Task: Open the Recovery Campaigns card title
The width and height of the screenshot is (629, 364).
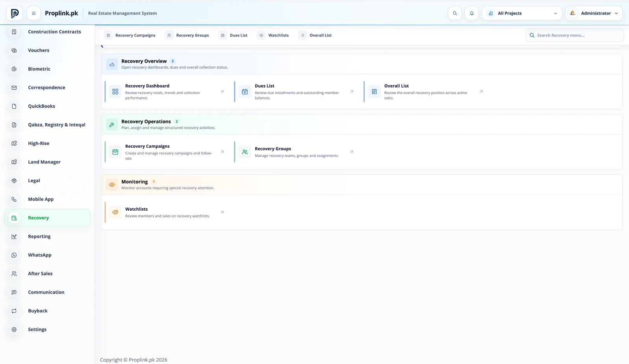Action: tap(147, 146)
